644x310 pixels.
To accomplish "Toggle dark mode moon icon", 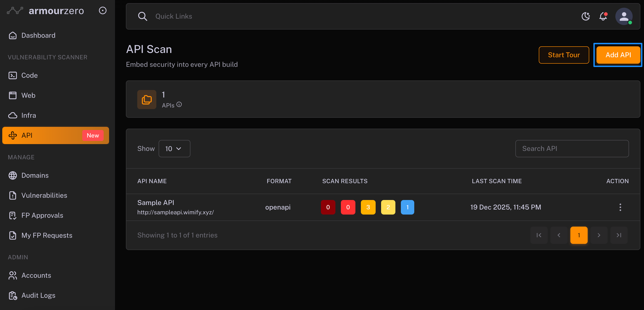I will [x=586, y=17].
